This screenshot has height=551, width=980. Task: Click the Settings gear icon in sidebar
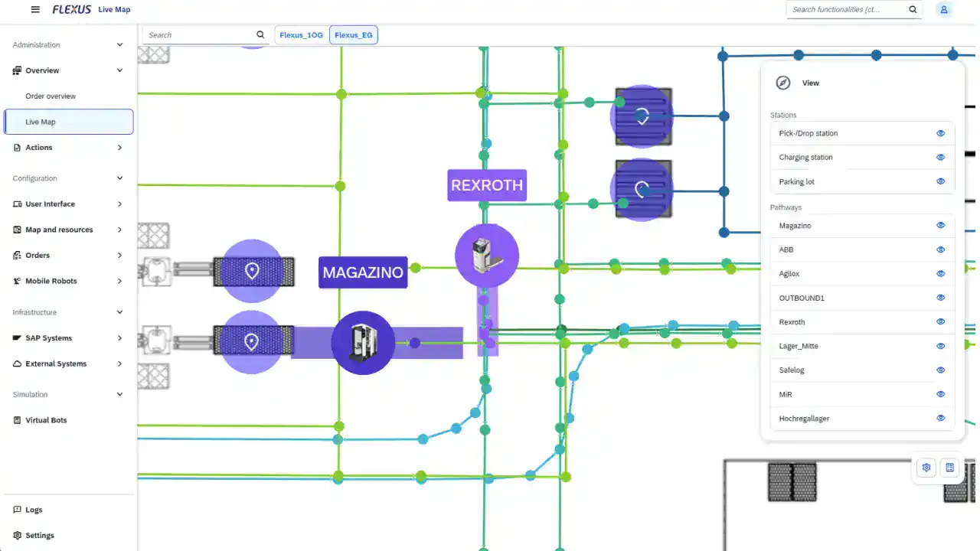click(x=17, y=536)
